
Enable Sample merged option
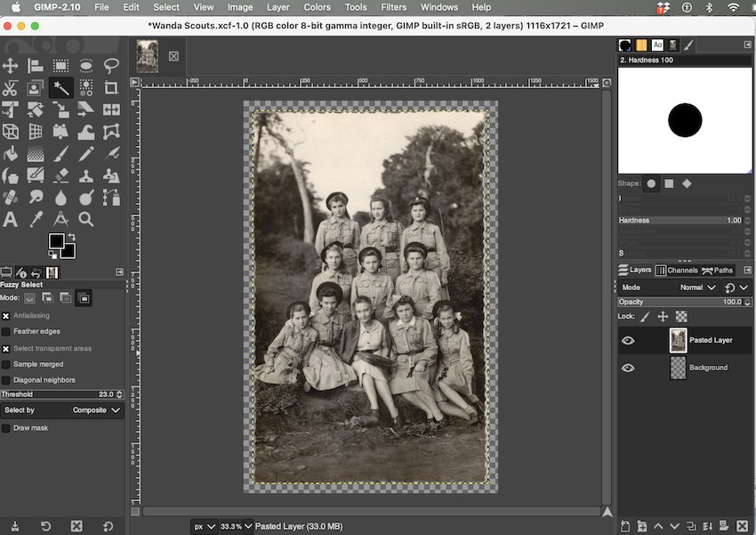coord(6,364)
